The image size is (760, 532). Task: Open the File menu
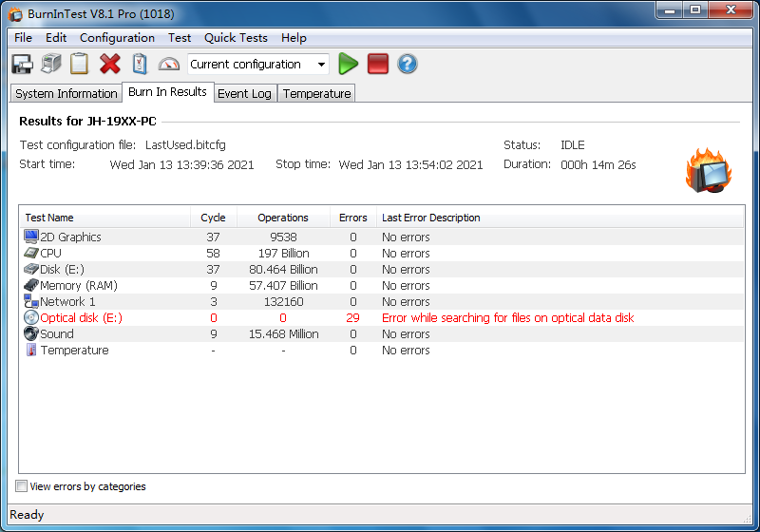point(23,38)
